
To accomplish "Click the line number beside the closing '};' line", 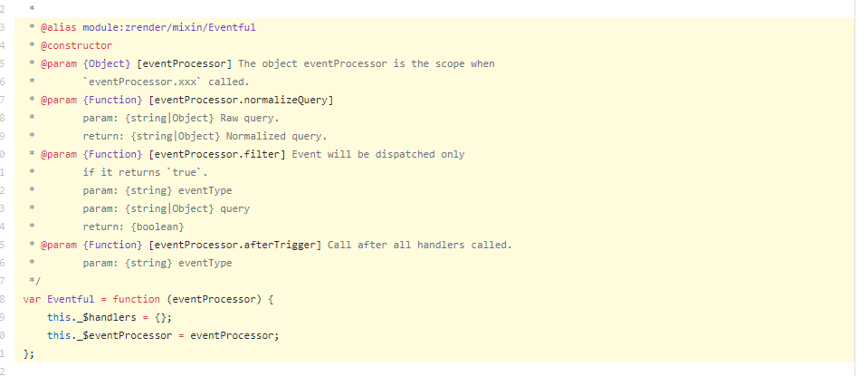I will click(2, 353).
